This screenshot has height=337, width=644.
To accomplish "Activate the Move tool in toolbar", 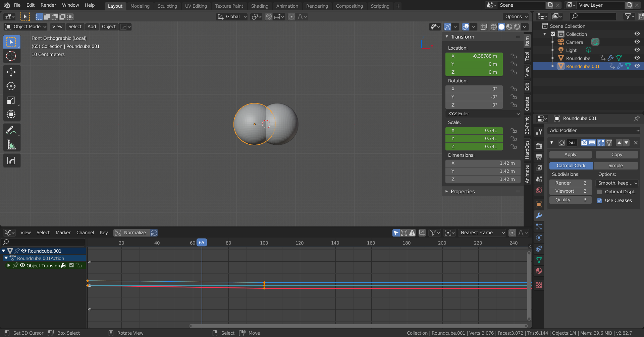I will [11, 72].
